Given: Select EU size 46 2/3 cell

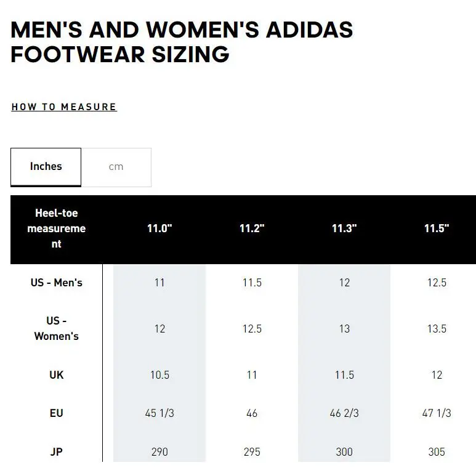Looking at the screenshot, I should click(344, 413).
